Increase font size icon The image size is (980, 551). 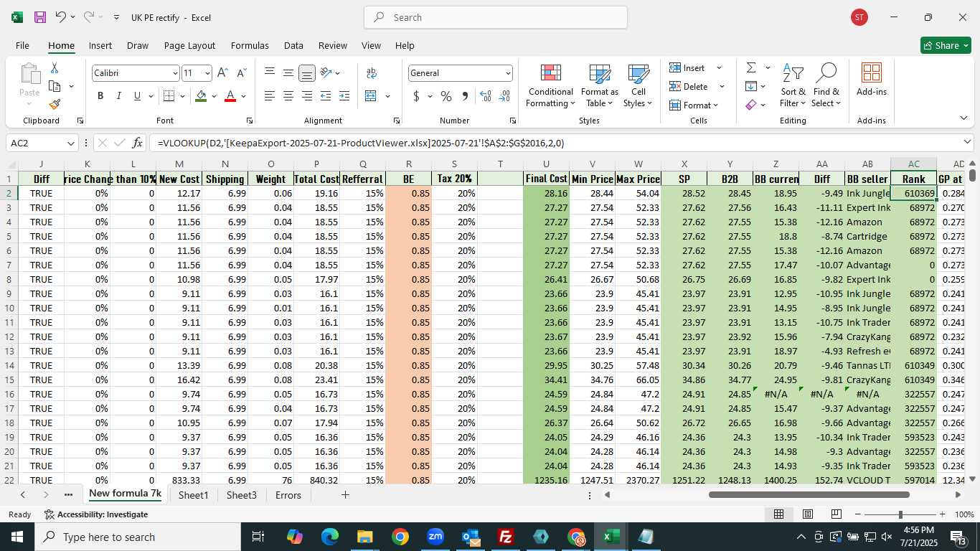(x=222, y=73)
